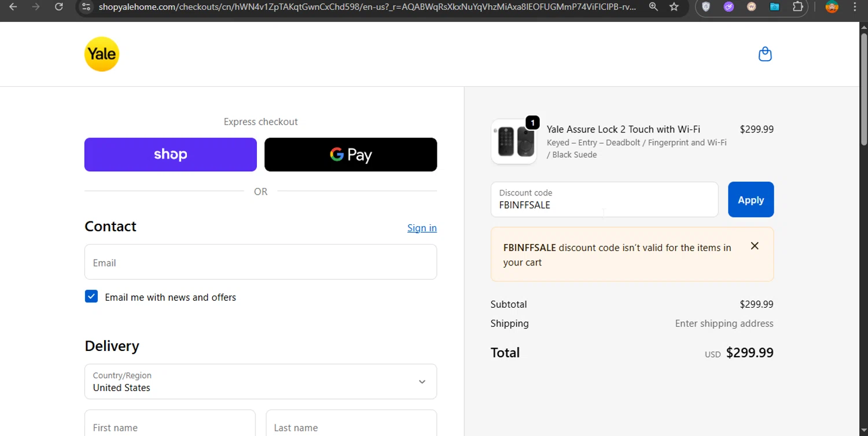
Task: Click the Discount code field
Action: [604, 199]
